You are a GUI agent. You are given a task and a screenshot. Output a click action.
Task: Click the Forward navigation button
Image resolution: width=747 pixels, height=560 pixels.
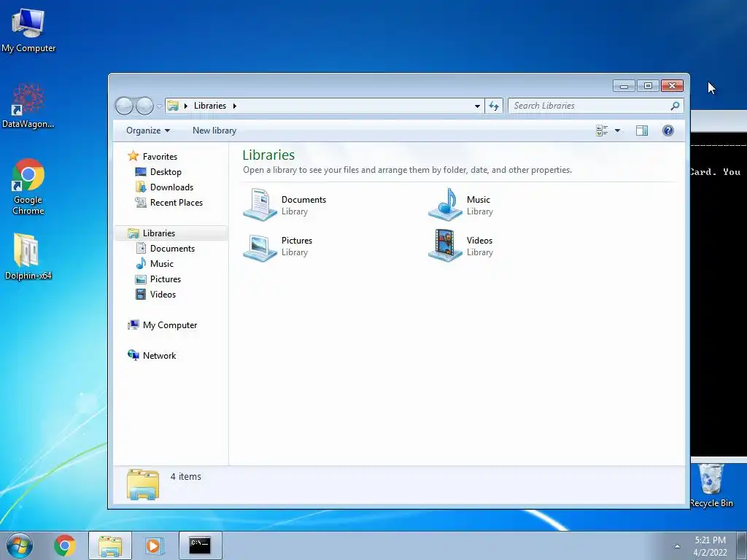click(x=144, y=106)
